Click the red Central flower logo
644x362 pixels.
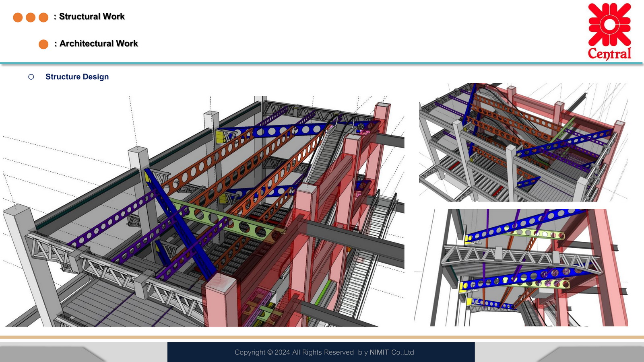pyautogui.click(x=609, y=25)
